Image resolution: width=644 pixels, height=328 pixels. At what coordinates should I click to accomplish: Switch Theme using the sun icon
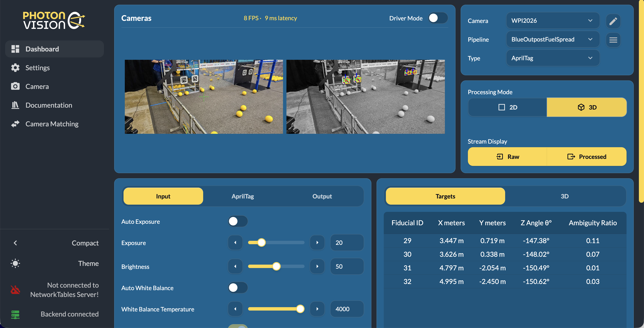point(15,263)
